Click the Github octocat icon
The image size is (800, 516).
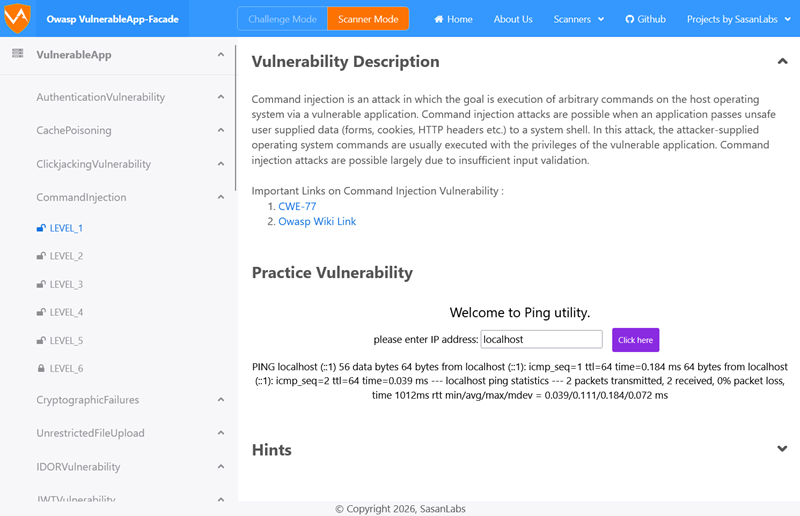click(x=630, y=19)
